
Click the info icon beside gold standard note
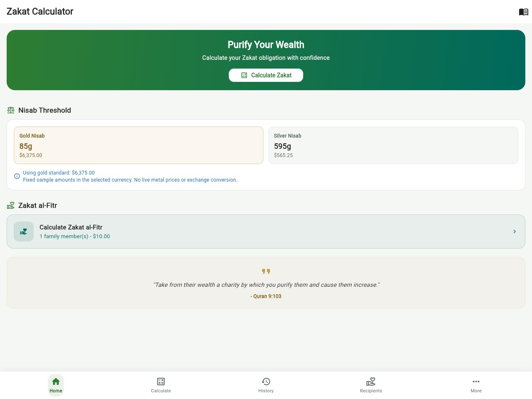click(17, 176)
